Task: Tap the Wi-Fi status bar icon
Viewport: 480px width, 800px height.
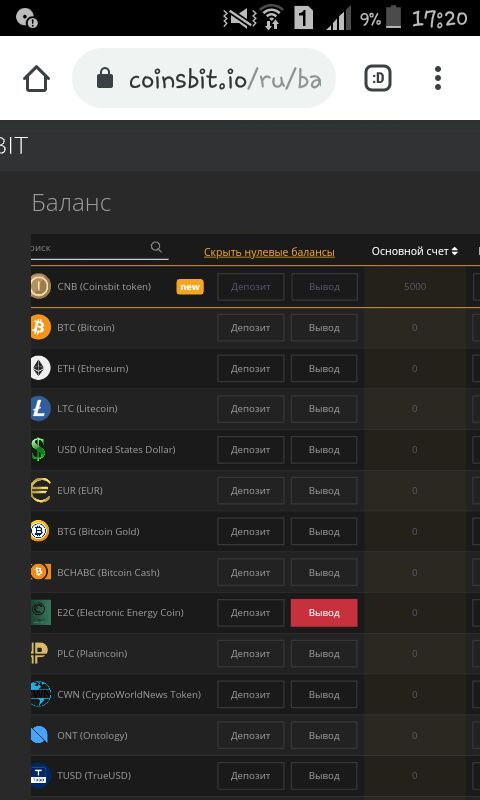Action: click(272, 18)
